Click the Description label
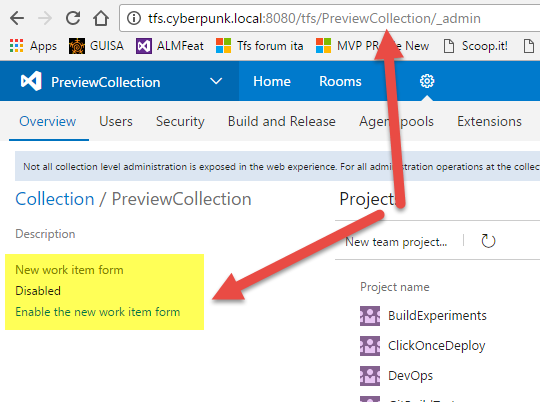This screenshot has height=402, width=540. [x=45, y=234]
